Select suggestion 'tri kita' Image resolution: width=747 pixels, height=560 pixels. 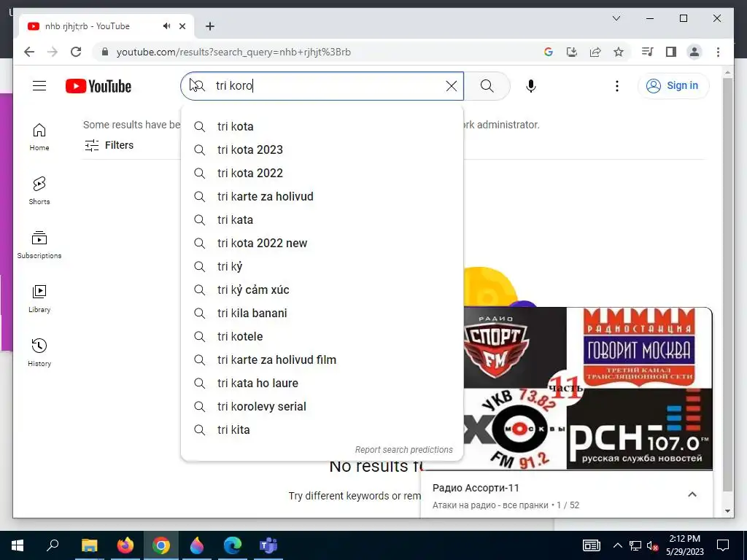tap(322, 430)
